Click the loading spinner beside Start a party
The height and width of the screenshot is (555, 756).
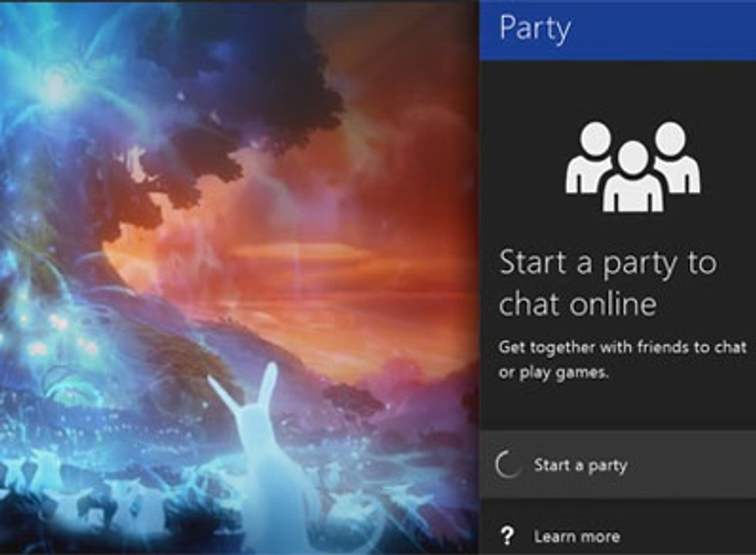508,465
